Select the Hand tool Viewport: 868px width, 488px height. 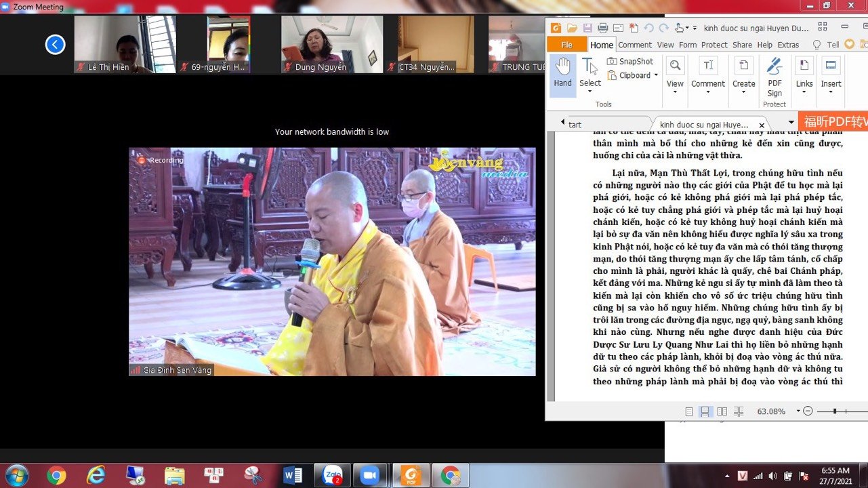(562, 73)
